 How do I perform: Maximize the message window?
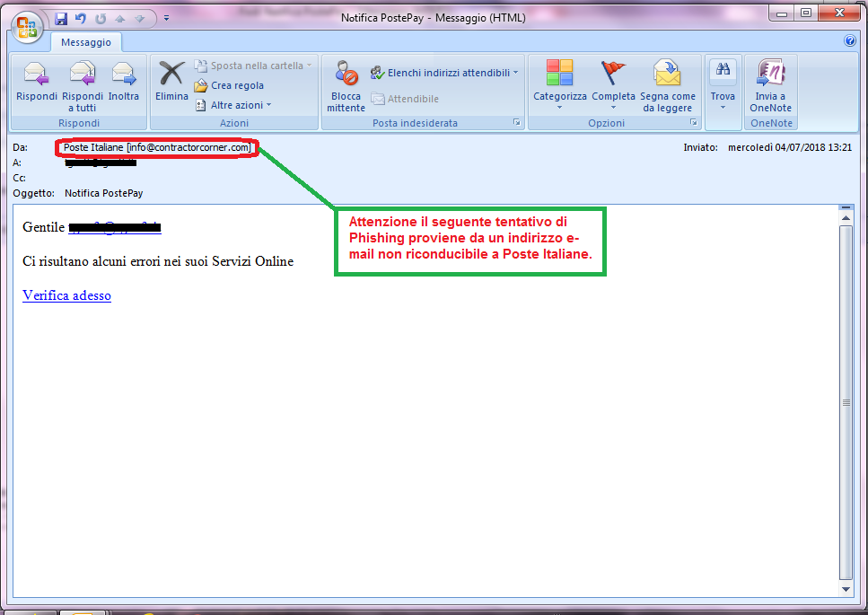click(x=806, y=13)
